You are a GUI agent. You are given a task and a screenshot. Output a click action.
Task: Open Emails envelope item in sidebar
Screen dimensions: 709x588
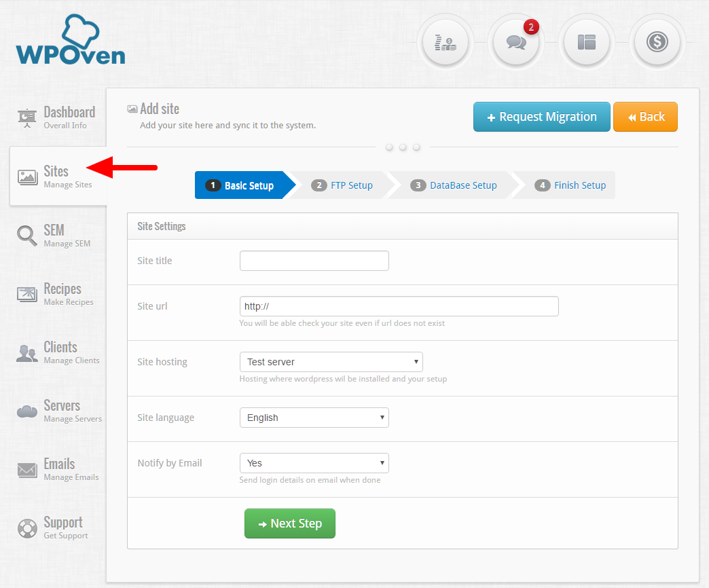(x=58, y=469)
